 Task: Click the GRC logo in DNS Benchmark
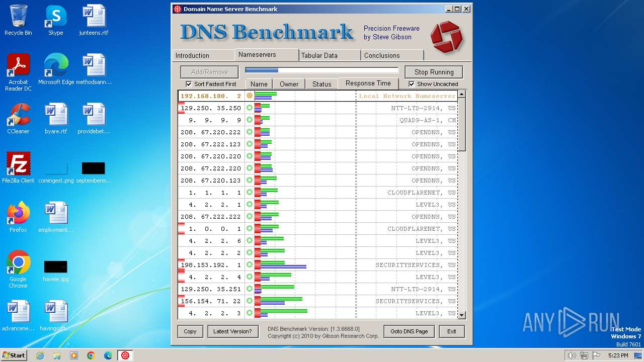click(446, 37)
